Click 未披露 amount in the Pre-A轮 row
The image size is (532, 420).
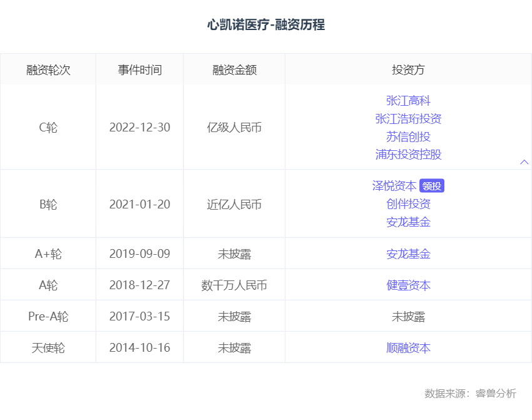[235, 317]
